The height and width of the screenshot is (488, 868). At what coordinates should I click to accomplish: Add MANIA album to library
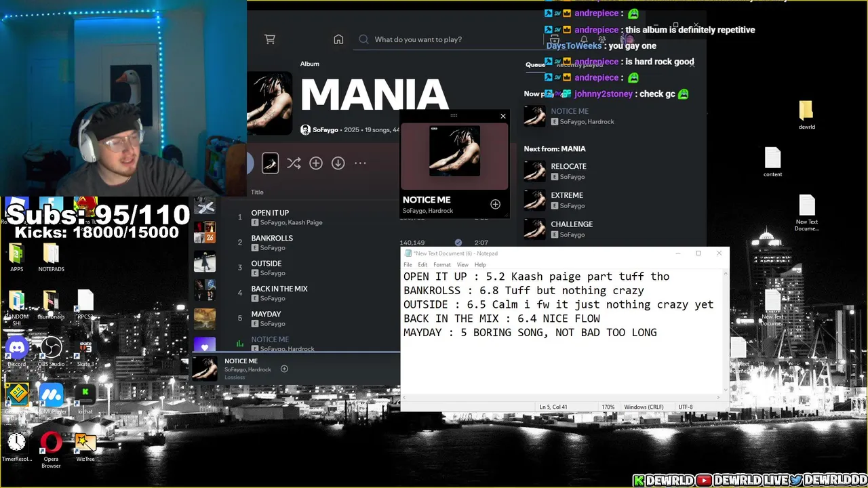click(x=316, y=163)
